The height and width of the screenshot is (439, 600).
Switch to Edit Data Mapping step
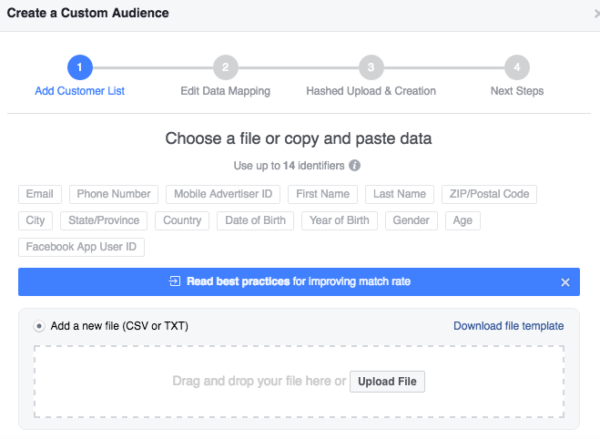(x=225, y=91)
